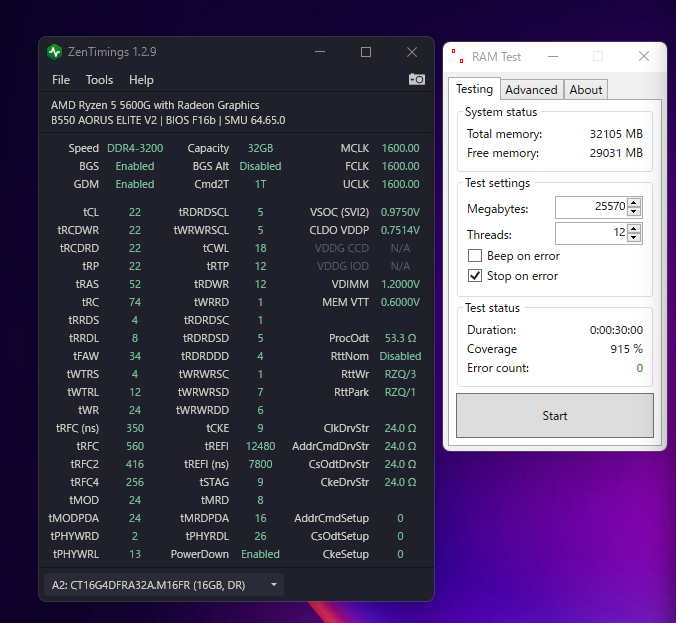Screen dimensions: 676x623
Task: Open the Help menu in ZenTimings
Action: point(141,80)
